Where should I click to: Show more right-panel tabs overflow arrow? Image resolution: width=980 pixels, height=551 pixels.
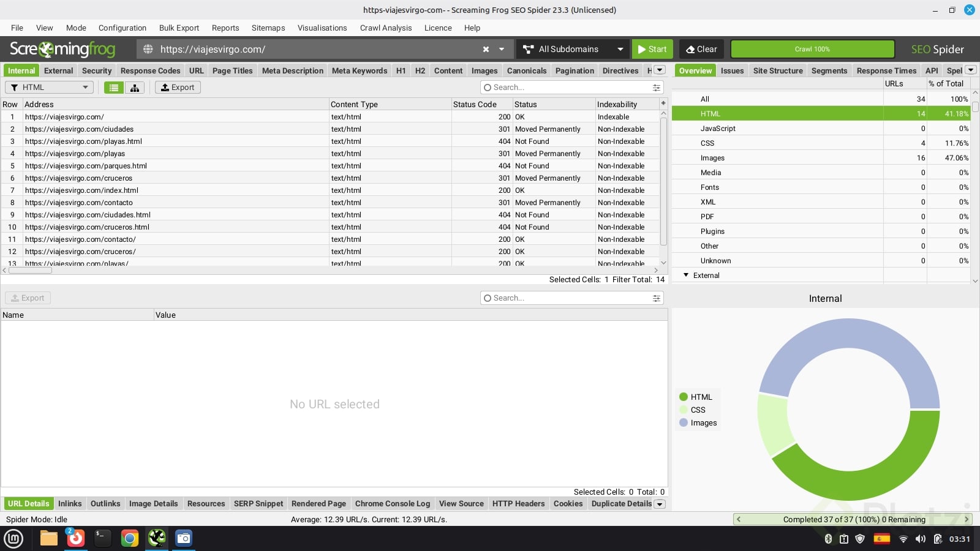point(971,70)
